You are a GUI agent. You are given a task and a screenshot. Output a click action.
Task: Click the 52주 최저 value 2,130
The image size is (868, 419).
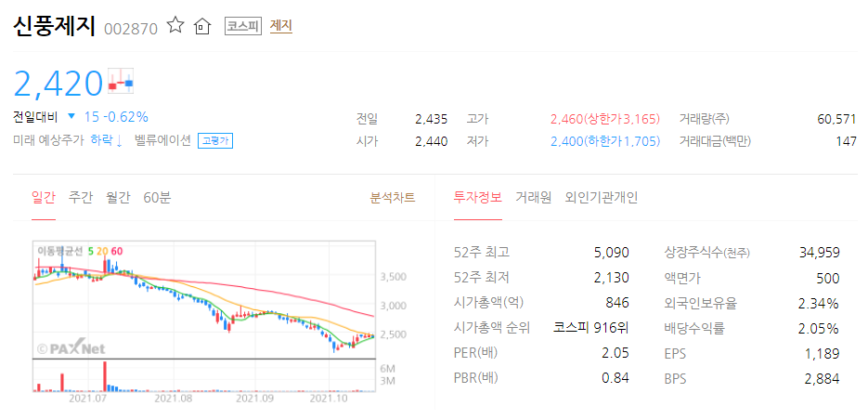613,278
